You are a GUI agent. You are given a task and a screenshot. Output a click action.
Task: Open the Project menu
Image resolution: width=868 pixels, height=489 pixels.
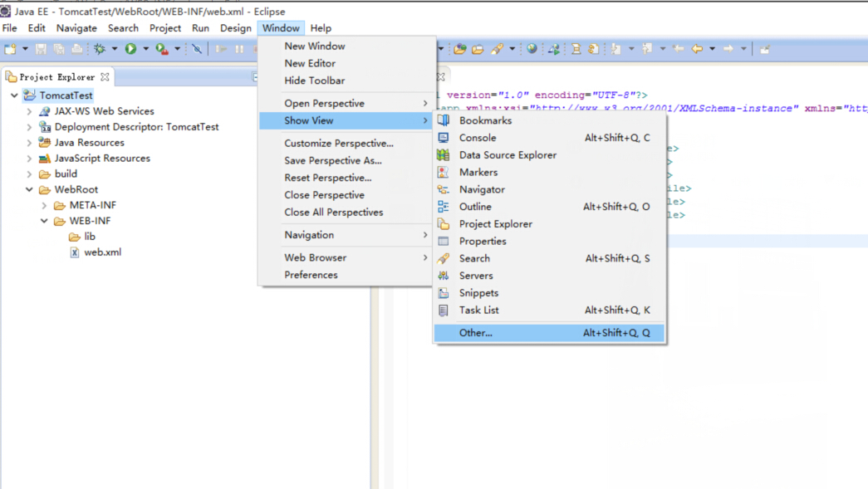pos(165,28)
